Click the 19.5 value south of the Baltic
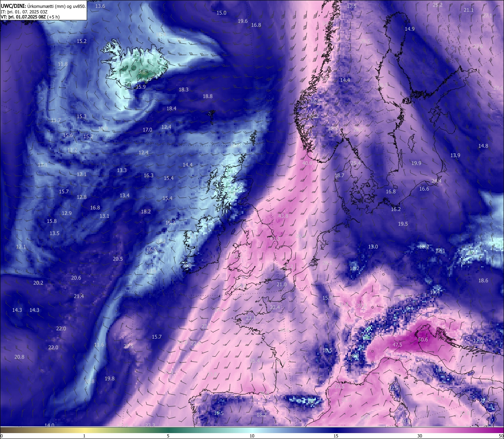This screenshot has height=439, width=504. tap(403, 224)
